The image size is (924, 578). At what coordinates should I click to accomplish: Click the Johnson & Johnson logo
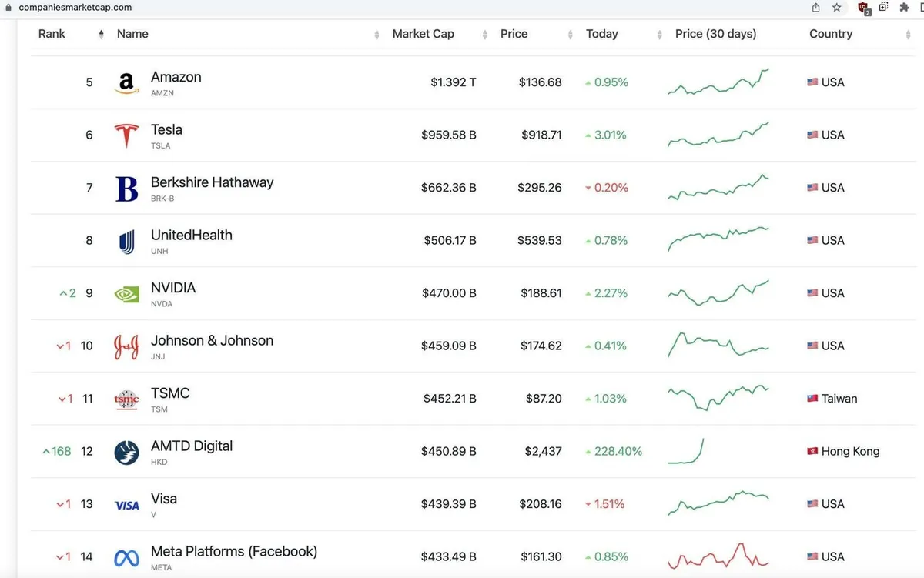[126, 346]
